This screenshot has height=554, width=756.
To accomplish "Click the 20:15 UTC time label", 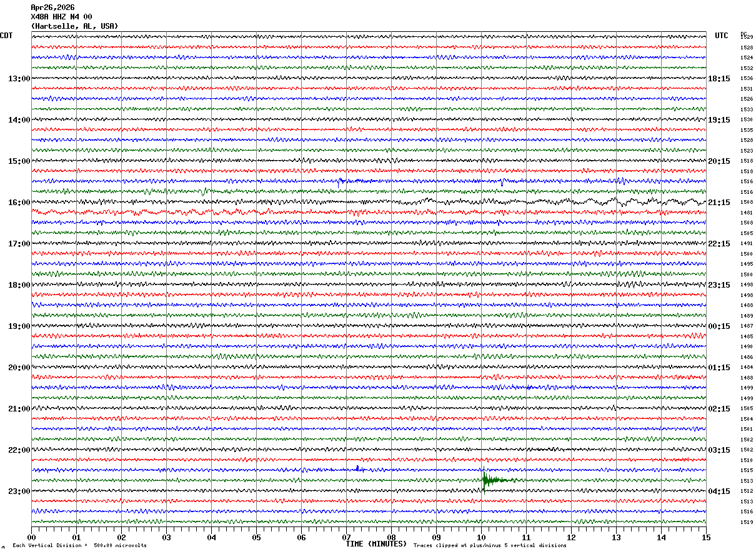I will (719, 161).
